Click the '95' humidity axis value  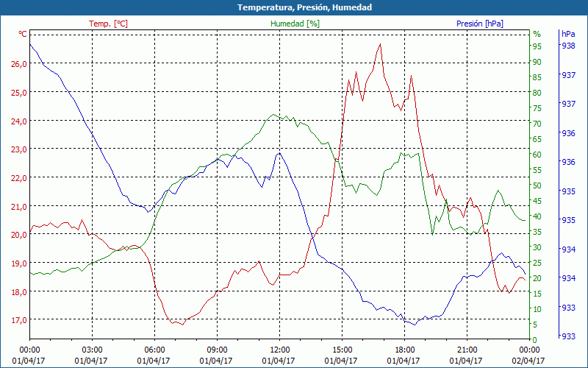click(x=537, y=46)
